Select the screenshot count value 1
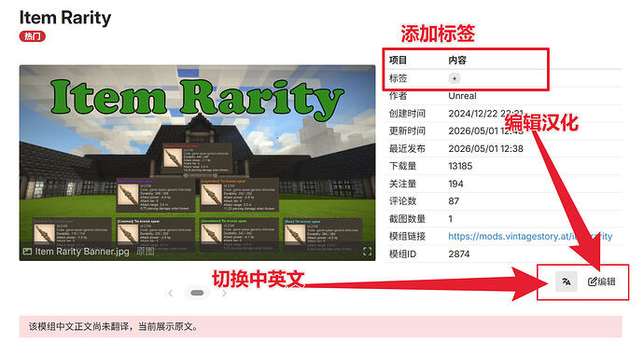Viewport: 644px width, 343px height. pyautogui.click(x=451, y=219)
